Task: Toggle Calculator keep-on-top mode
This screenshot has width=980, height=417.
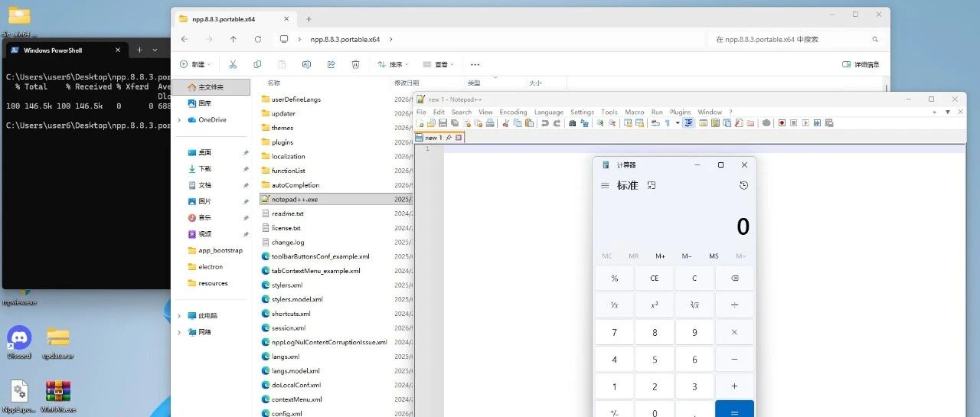Action: point(652,185)
